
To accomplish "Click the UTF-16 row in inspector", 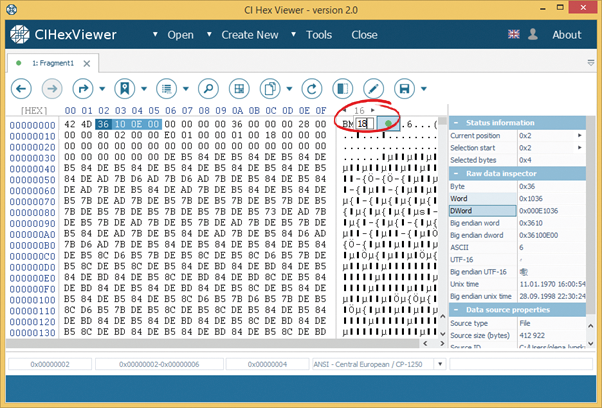I will pos(517,260).
